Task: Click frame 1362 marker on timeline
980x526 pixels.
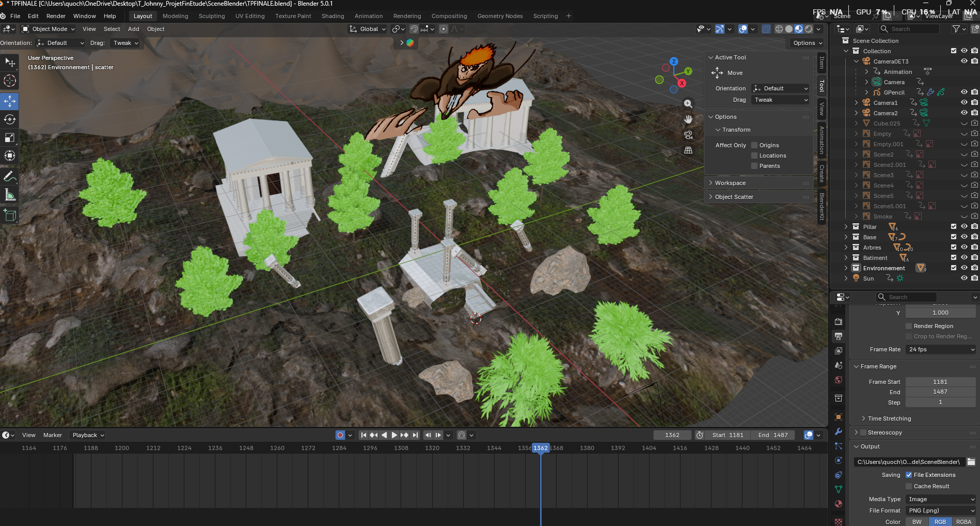Action: tap(541, 448)
